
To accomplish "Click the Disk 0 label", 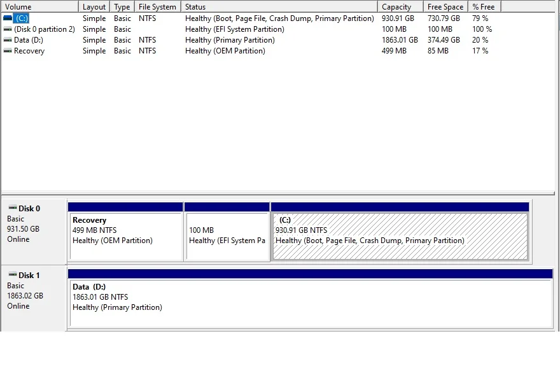I will pos(29,209).
